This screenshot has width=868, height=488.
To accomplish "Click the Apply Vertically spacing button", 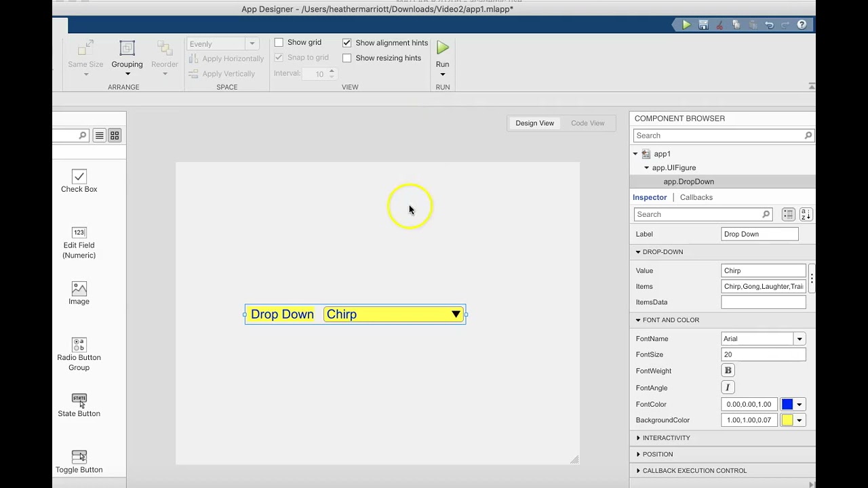I will point(222,74).
